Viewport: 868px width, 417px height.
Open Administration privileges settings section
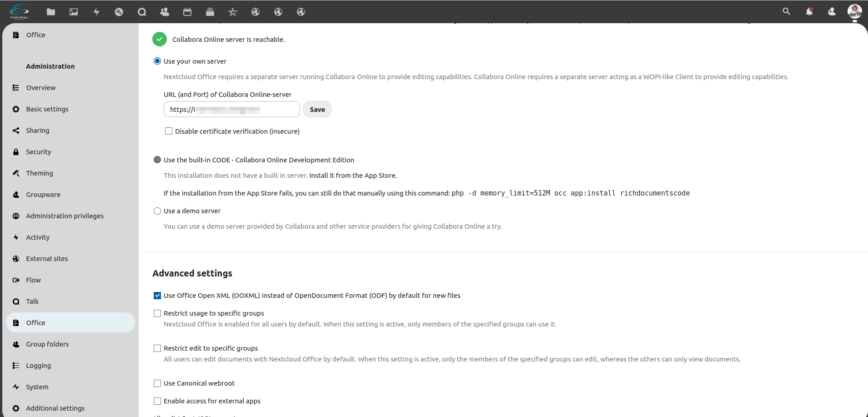click(x=70, y=216)
